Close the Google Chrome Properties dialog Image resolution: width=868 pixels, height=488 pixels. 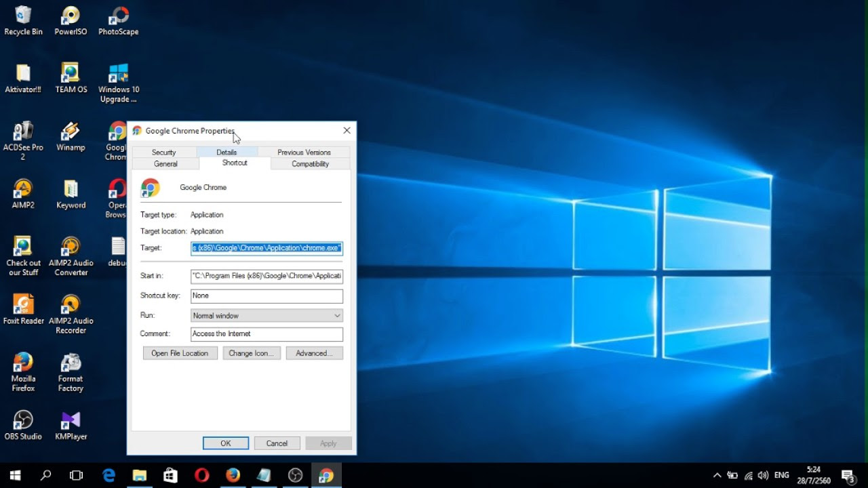click(x=347, y=130)
